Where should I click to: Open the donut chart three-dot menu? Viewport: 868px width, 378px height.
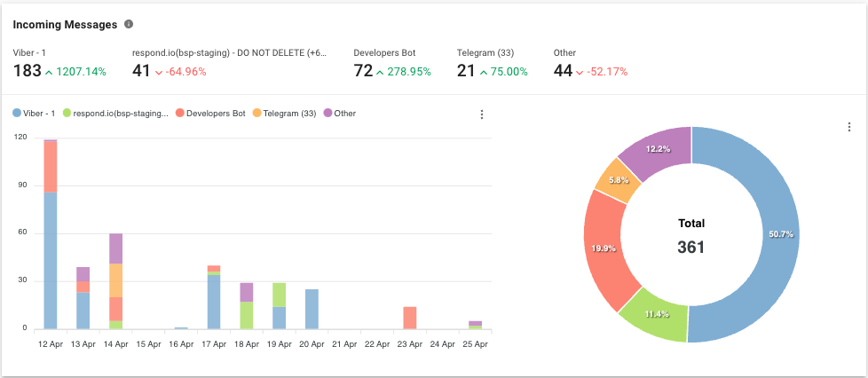click(x=849, y=127)
